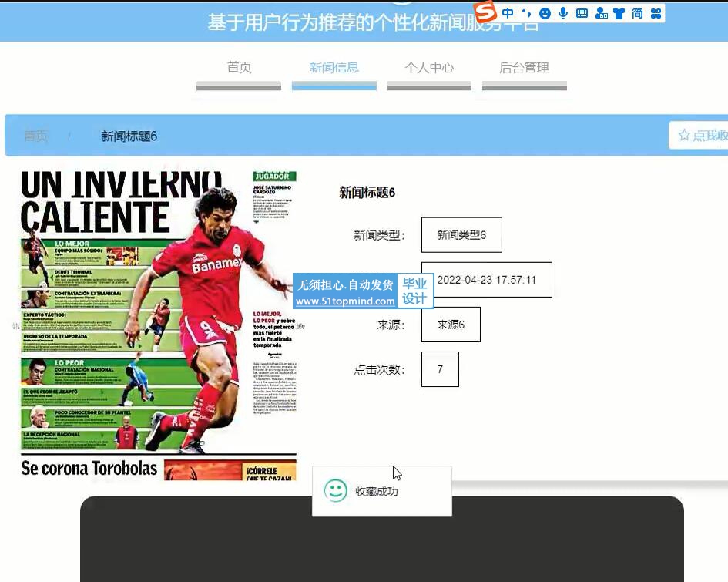Screen dimensions: 728x582
Task: Click the Sogou microphone voice input icon
Action: tap(563, 13)
